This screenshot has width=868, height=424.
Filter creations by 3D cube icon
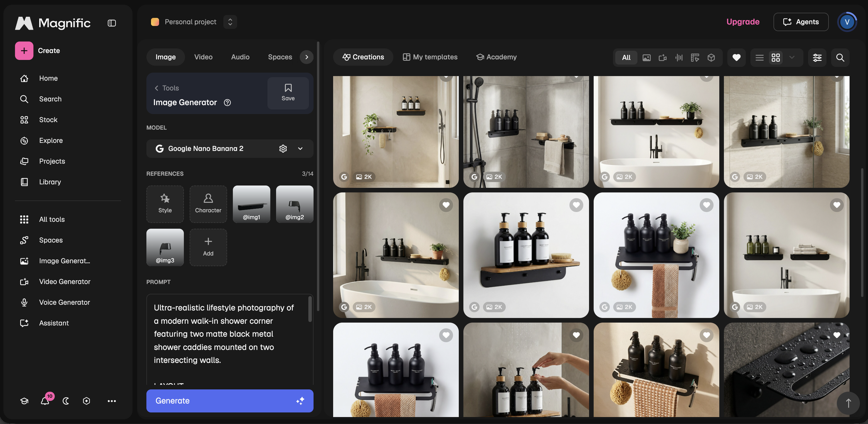click(711, 58)
